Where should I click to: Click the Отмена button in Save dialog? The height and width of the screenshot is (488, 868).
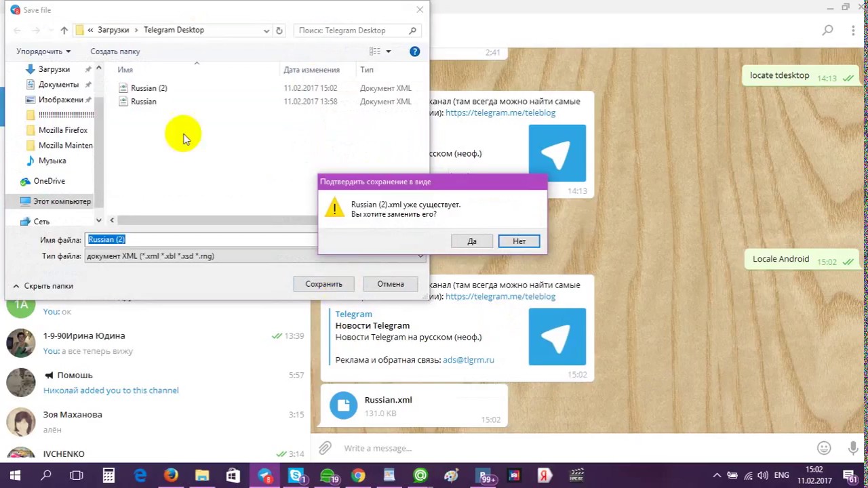pos(391,284)
